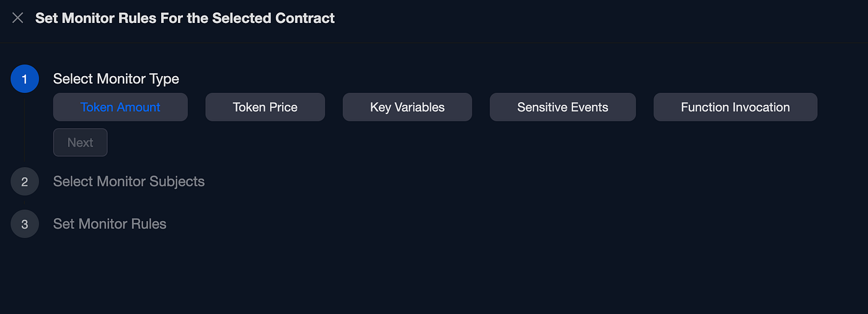Viewport: 868px width, 314px height.
Task: Choose the Function Invocation option
Action: point(735,107)
